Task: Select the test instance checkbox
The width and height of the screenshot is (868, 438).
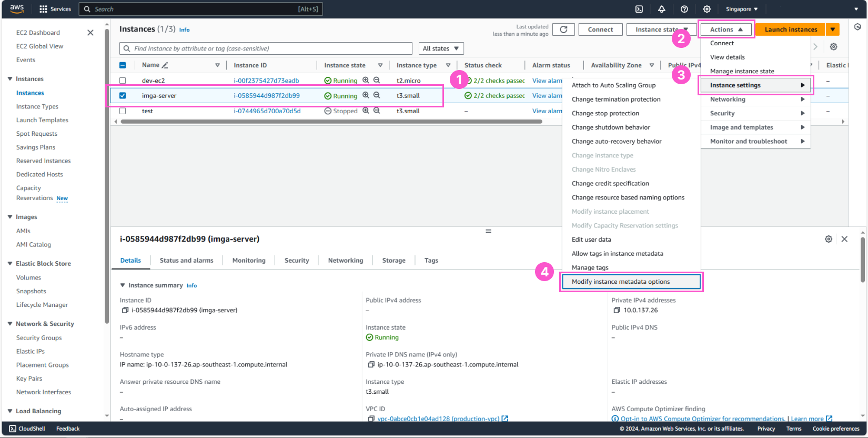Action: (123, 111)
